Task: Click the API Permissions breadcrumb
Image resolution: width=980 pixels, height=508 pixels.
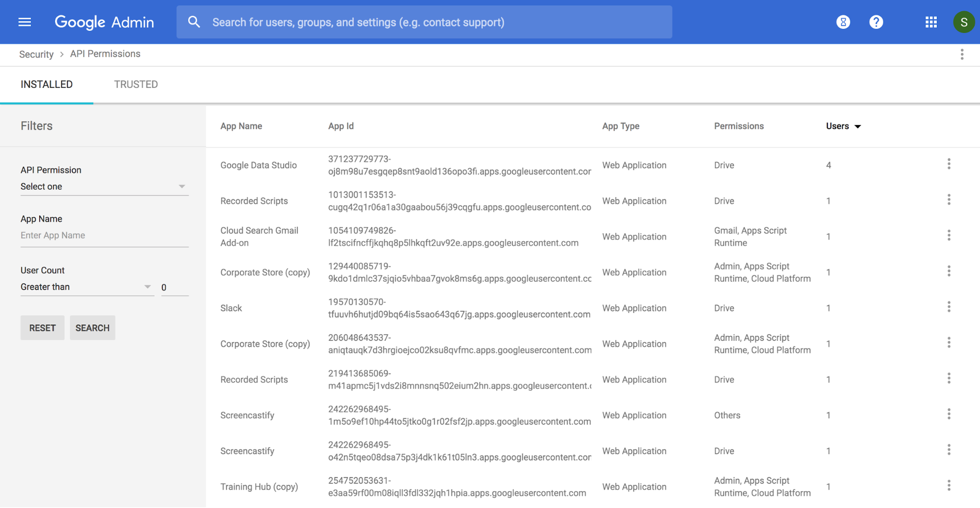Action: [x=105, y=54]
